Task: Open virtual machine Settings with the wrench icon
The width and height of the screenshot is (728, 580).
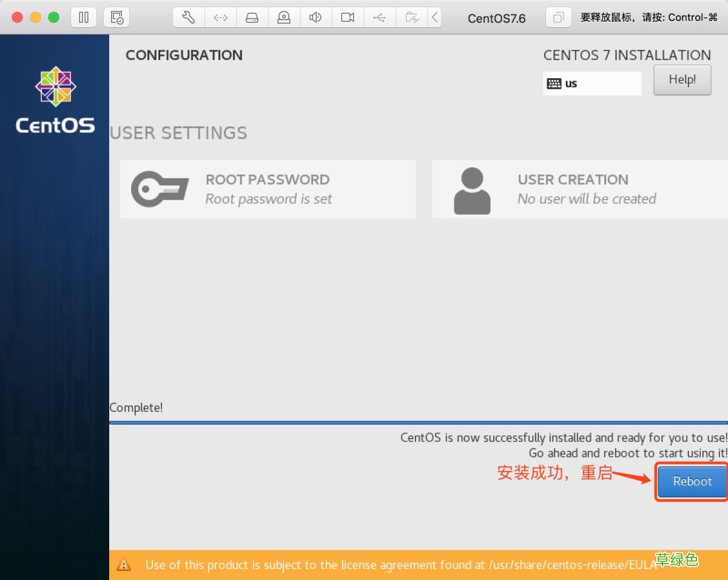Action: [x=188, y=17]
